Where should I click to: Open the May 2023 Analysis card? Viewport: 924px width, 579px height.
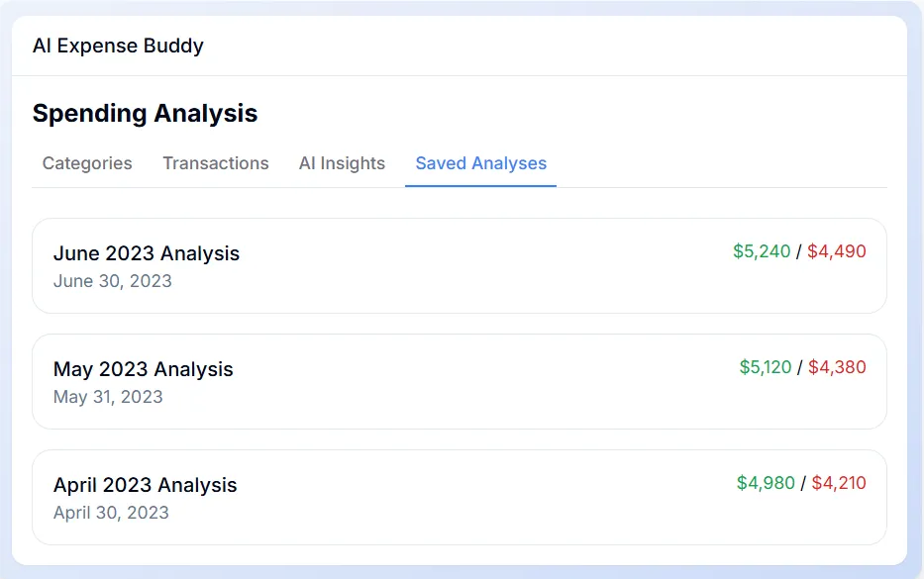(x=462, y=381)
